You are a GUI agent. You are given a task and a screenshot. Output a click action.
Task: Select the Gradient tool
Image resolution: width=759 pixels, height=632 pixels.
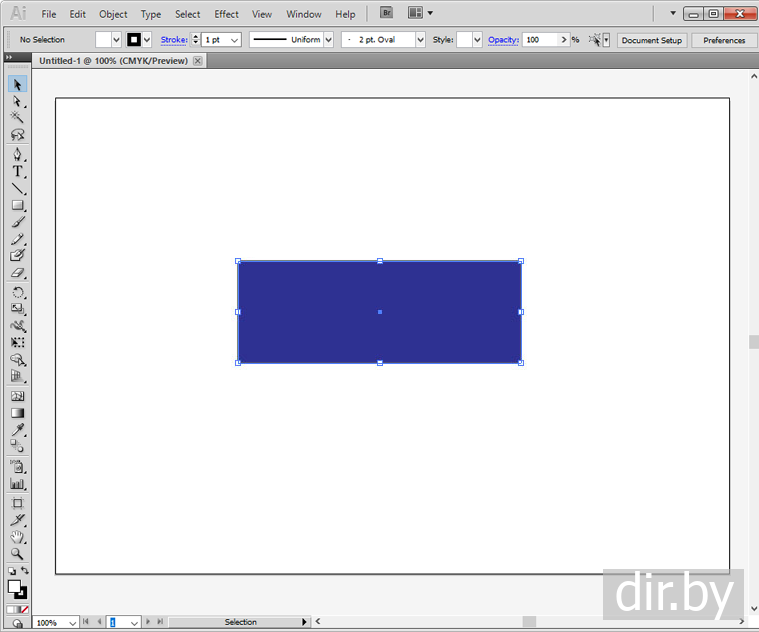[x=17, y=413]
